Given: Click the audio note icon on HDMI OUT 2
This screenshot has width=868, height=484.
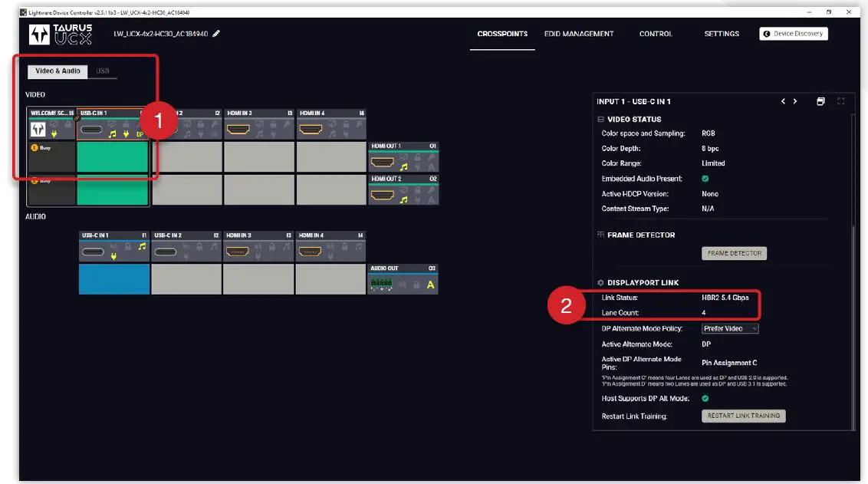Looking at the screenshot, I should pyautogui.click(x=403, y=200).
